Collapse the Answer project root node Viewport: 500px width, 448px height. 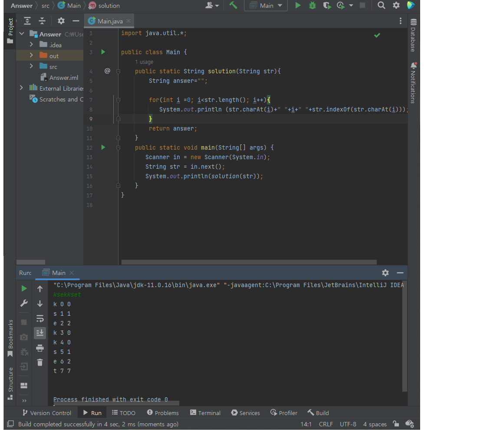[x=22, y=33]
